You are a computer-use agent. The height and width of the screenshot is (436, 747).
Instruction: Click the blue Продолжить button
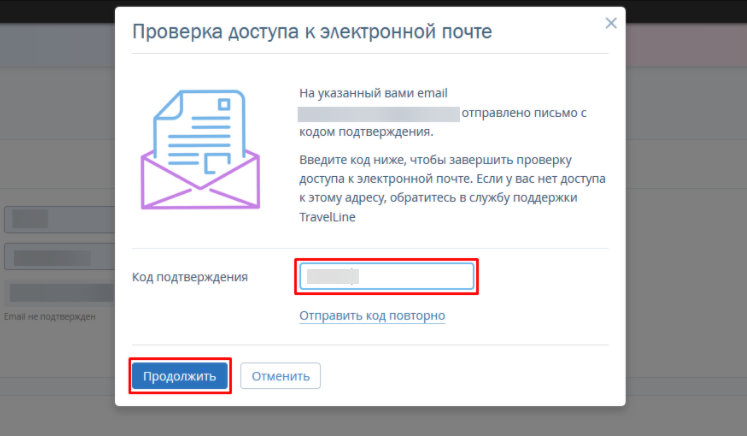click(180, 376)
